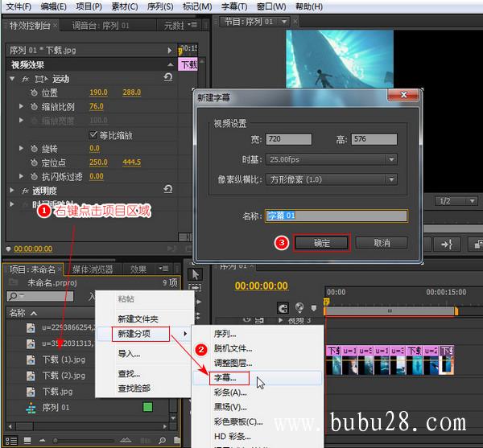Switch project panel to list view
Screen dimensions: 483x448
pyautogui.click(x=11, y=441)
